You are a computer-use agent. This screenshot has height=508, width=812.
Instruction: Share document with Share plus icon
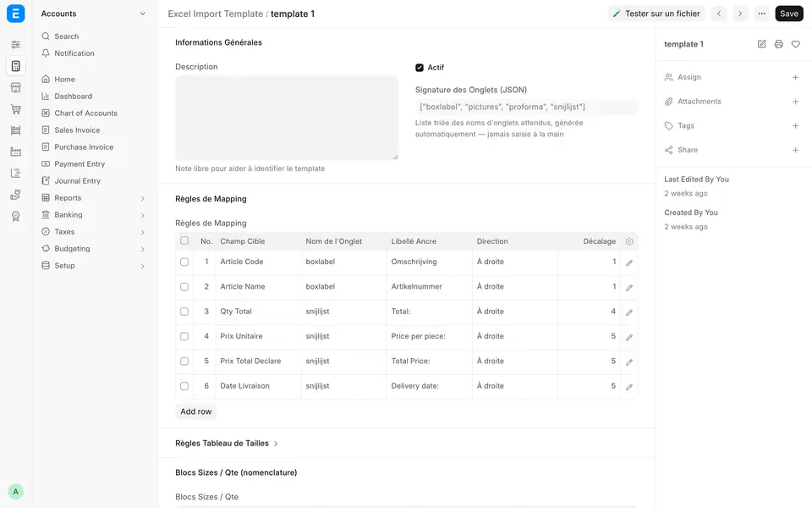click(x=795, y=150)
